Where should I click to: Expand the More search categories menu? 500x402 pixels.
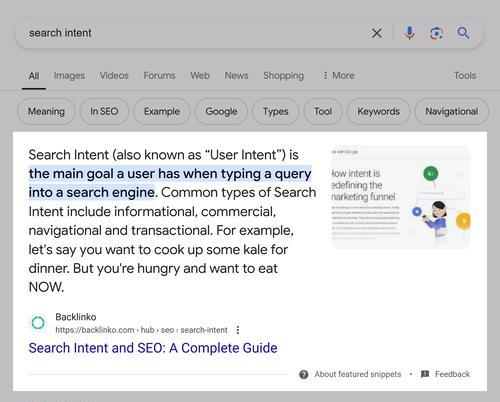[x=338, y=76]
